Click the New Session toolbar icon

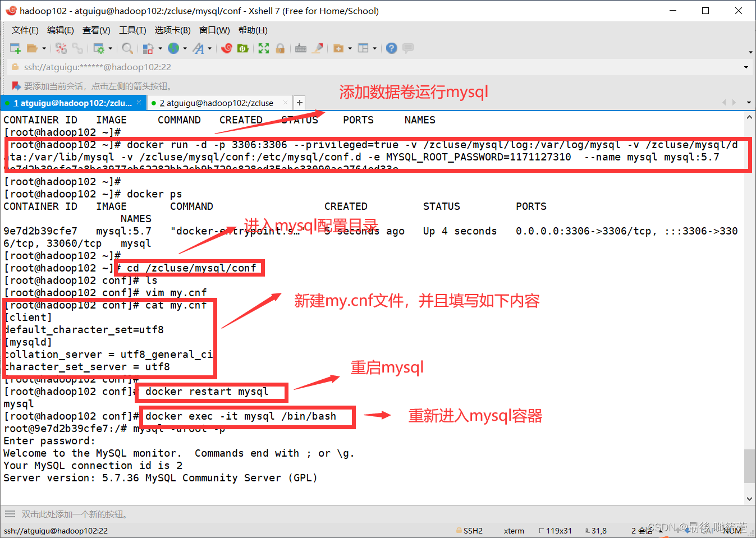(x=15, y=49)
